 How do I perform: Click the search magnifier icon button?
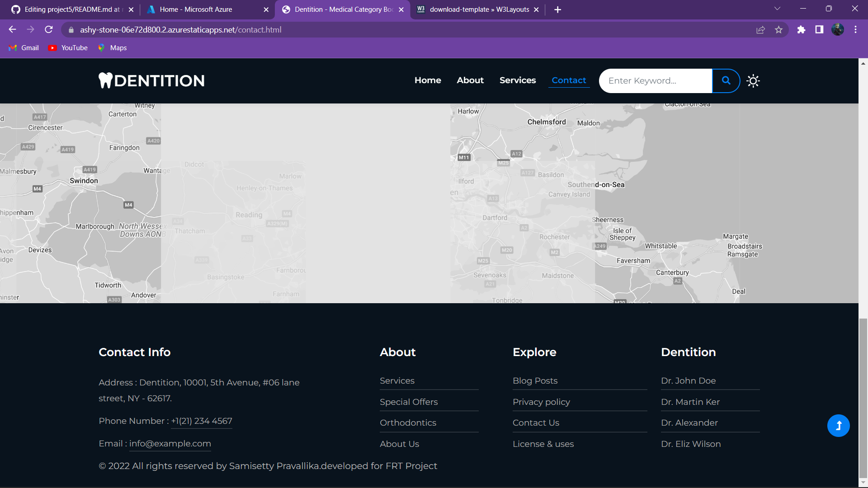(x=726, y=80)
